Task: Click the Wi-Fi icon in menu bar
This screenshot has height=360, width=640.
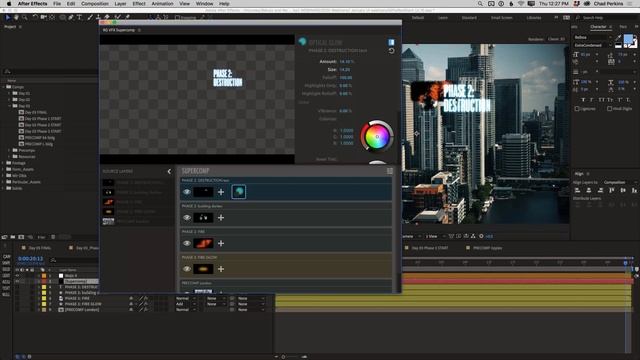Action: pos(521,4)
